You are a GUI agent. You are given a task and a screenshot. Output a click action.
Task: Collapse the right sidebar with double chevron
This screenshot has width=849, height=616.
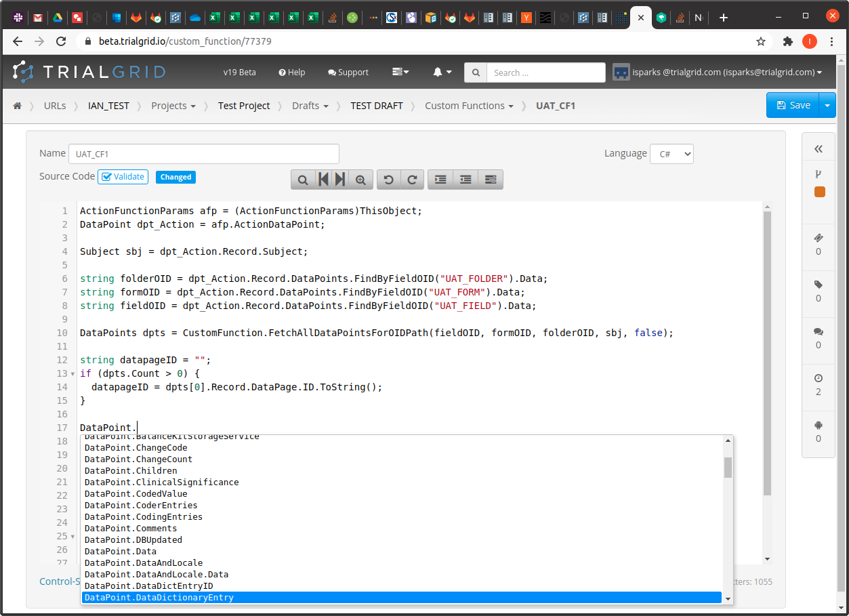[818, 149]
